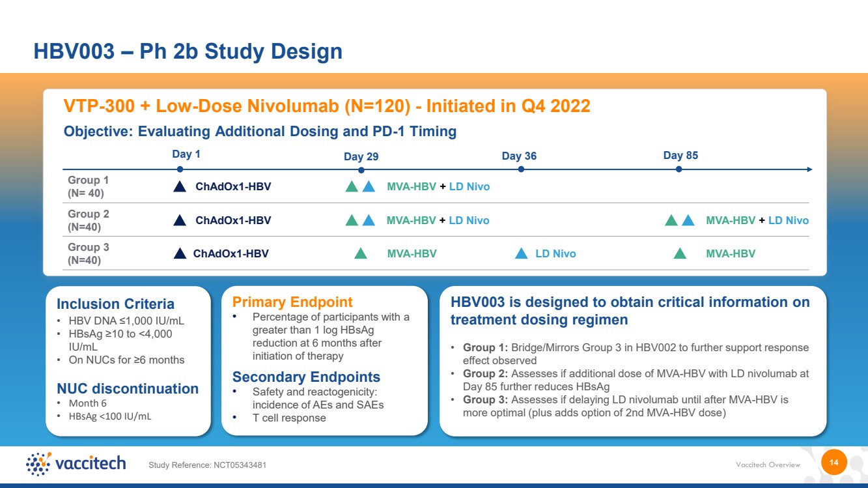
Task: Click Group 2 blue triangle under Day 85
Action: tap(688, 220)
